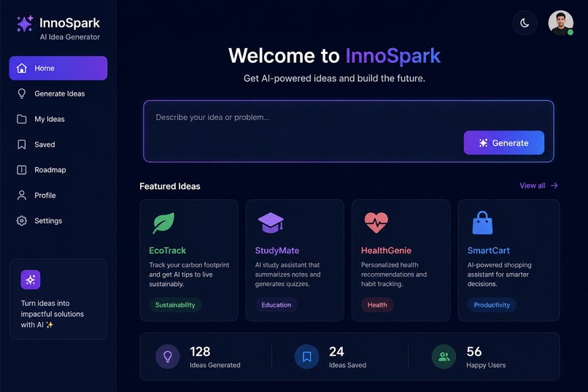Image resolution: width=588 pixels, height=392 pixels.
Task: Click the 'Turn ideas into impactful solutions' text
Action: [x=52, y=314]
